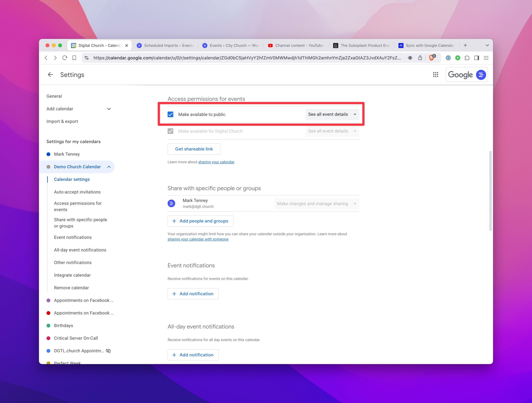Jump to Other notifications
The width and height of the screenshot is (532, 403).
pos(73,262)
